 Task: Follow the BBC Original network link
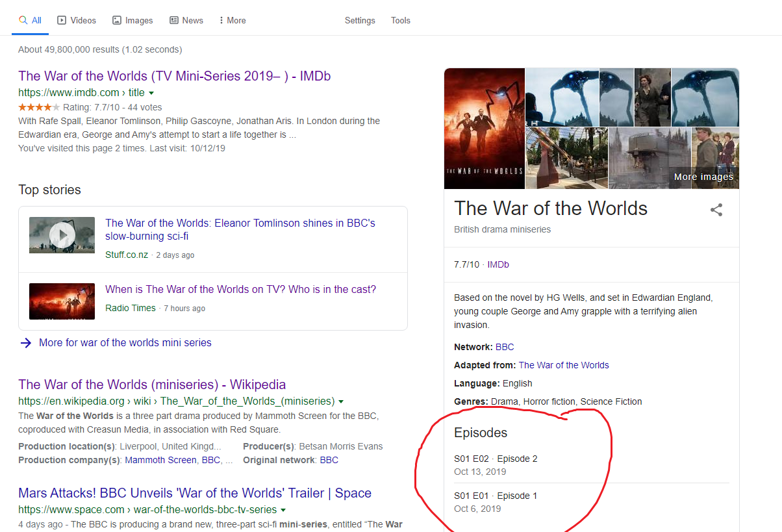329,460
